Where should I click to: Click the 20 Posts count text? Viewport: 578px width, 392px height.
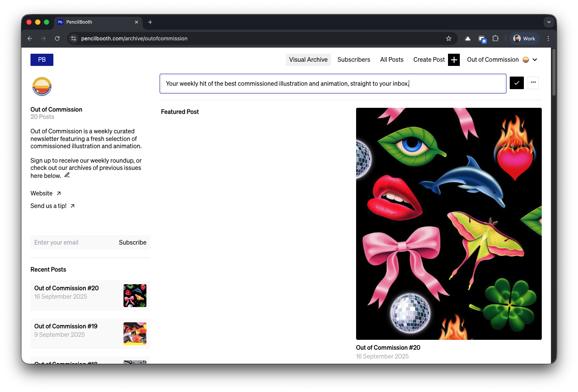pos(42,117)
